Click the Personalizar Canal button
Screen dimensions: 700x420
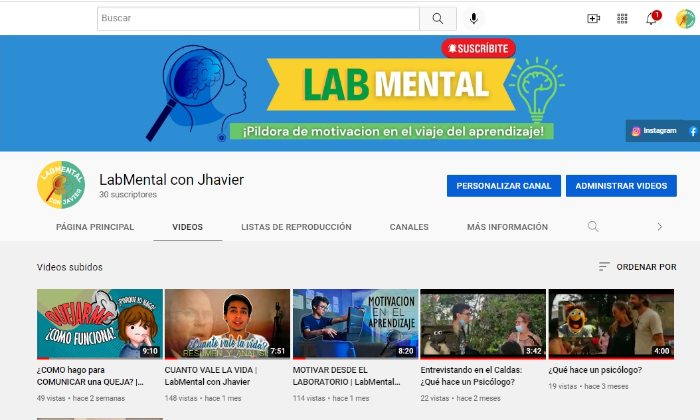[x=504, y=186]
